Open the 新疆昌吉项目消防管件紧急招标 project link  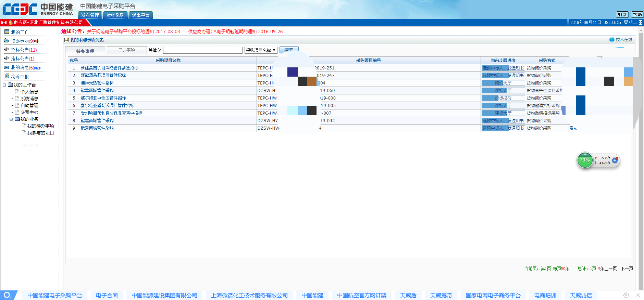tap(109, 68)
